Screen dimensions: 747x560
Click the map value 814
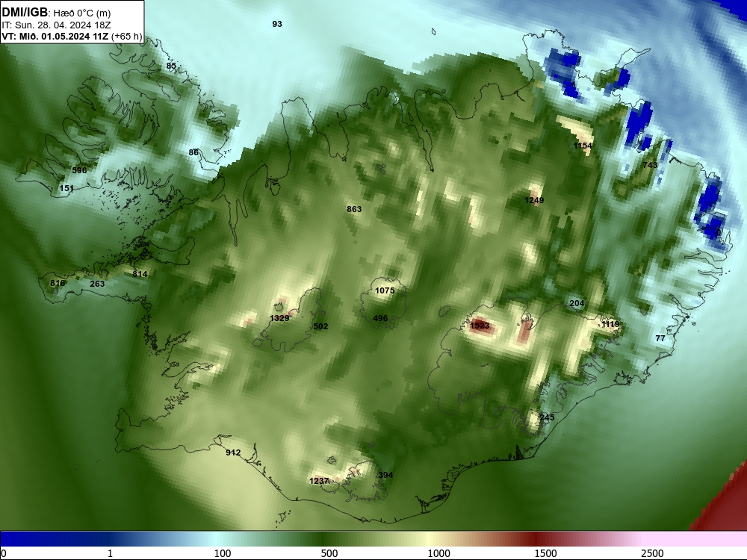coord(140,274)
